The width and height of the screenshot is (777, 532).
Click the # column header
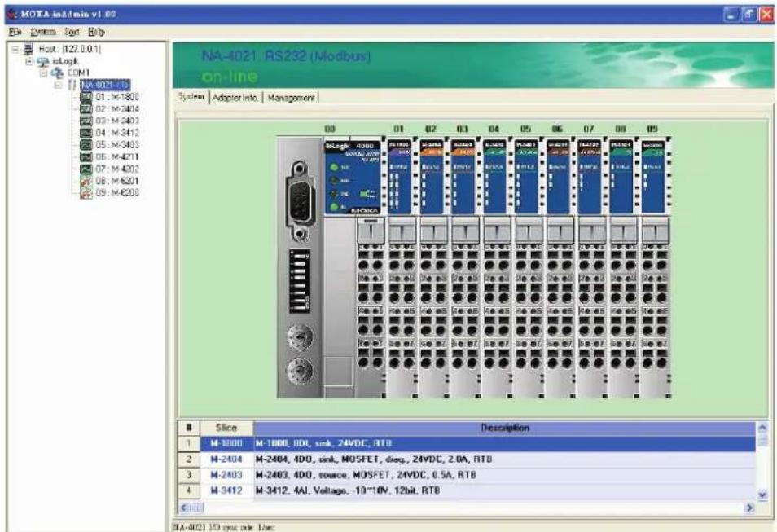click(189, 428)
